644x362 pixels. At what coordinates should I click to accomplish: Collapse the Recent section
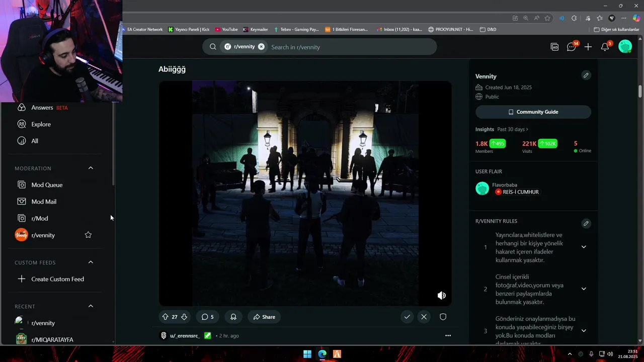pyautogui.click(x=91, y=306)
